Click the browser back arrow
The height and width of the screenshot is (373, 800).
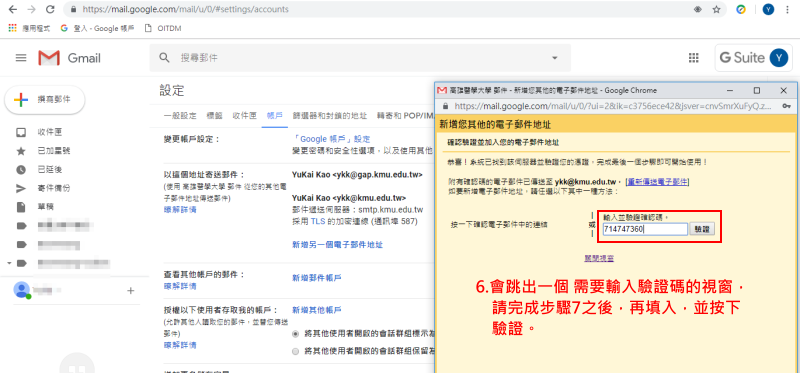[12, 9]
